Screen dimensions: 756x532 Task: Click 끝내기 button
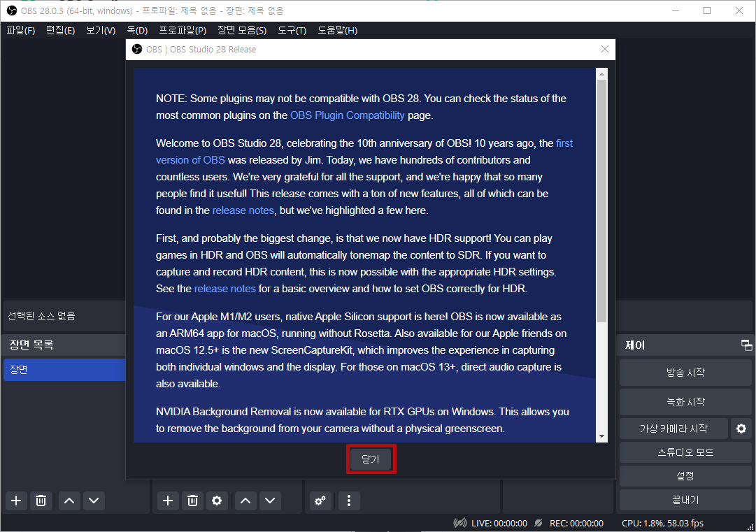click(x=685, y=501)
